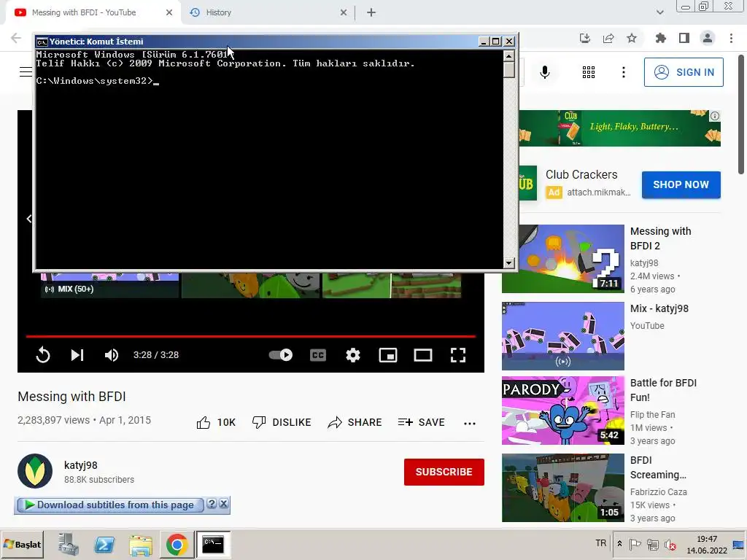Enable miniplayer mode
The image size is (747, 560).
pyautogui.click(x=388, y=355)
